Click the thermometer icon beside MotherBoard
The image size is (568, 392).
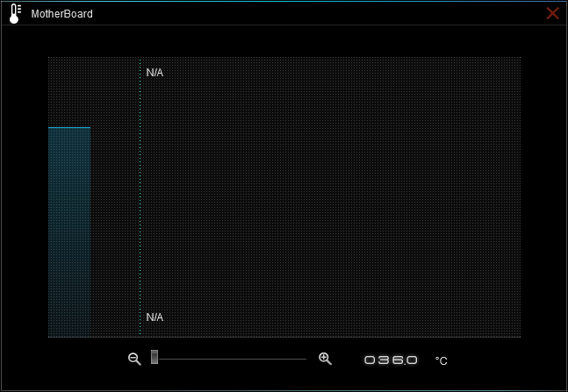15,14
